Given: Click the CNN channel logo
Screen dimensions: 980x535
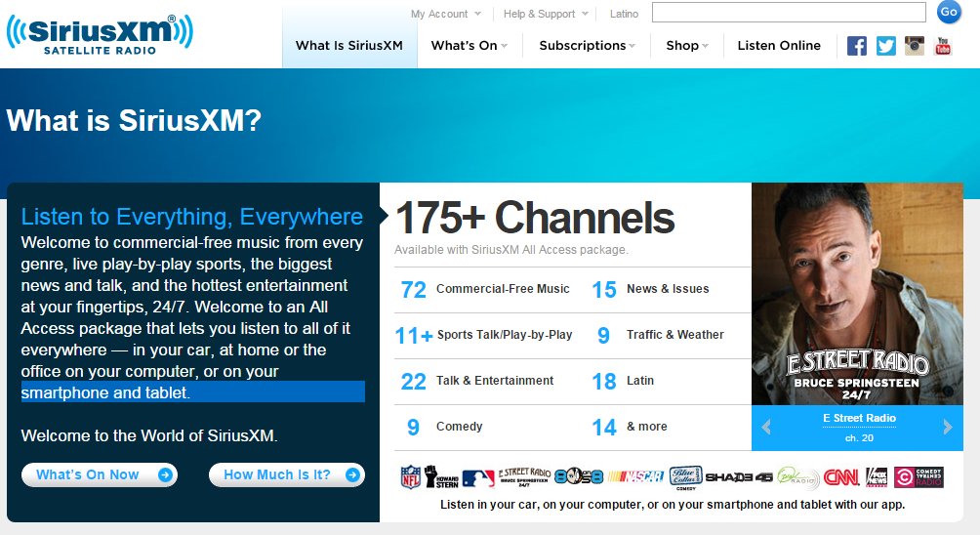Looking at the screenshot, I should point(841,477).
